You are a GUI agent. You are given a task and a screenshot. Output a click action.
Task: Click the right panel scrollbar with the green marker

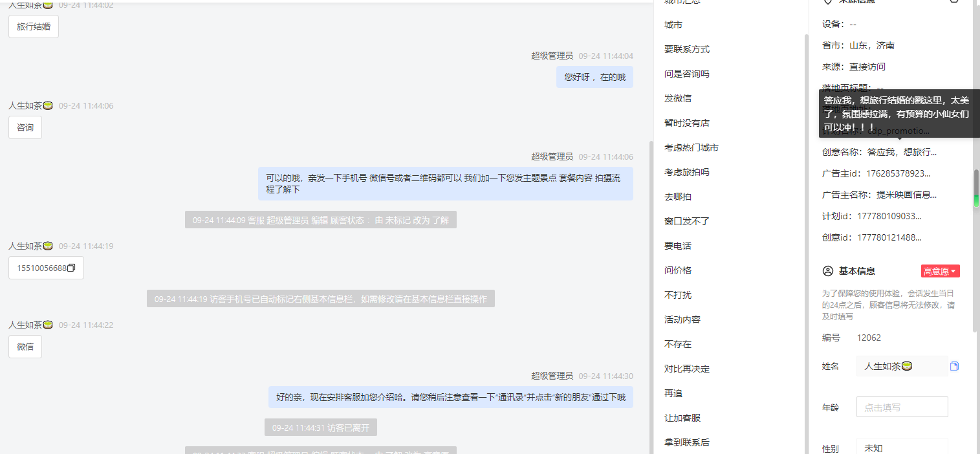977,188
